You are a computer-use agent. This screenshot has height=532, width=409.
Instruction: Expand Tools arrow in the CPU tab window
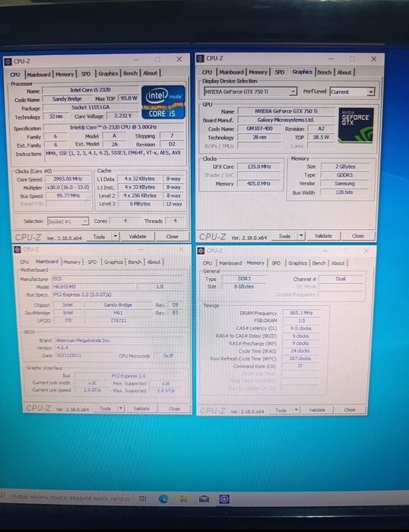pos(116,236)
